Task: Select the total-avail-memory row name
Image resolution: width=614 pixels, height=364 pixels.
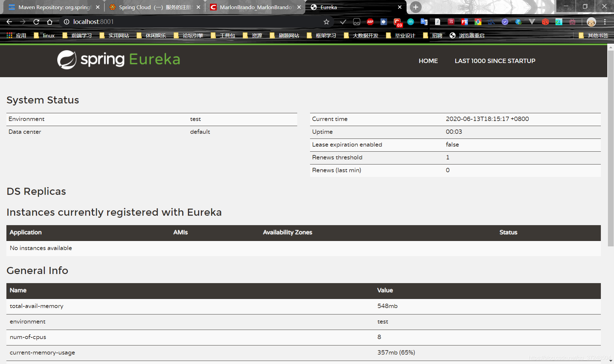Action: [x=36, y=306]
